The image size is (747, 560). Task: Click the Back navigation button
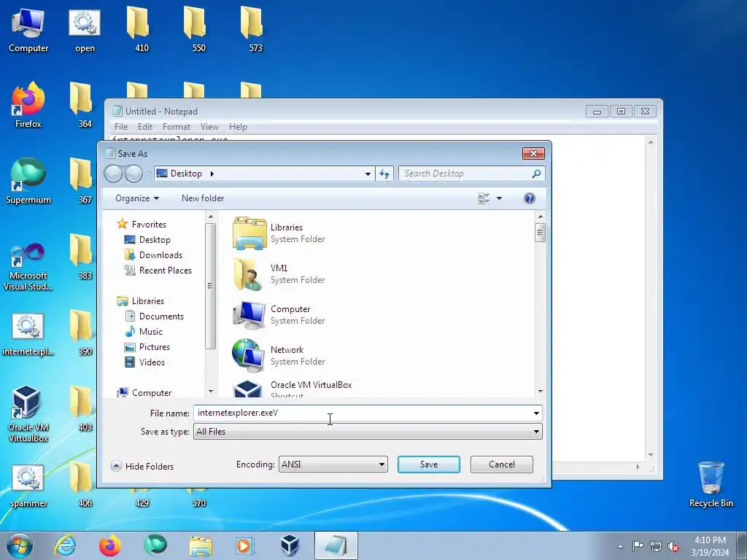[113, 174]
